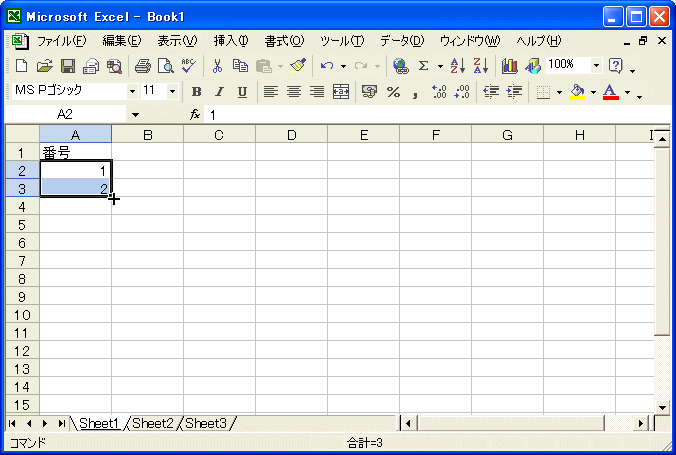This screenshot has height=455, width=676.
Task: Sort ascending A to Z
Action: pyautogui.click(x=458, y=66)
